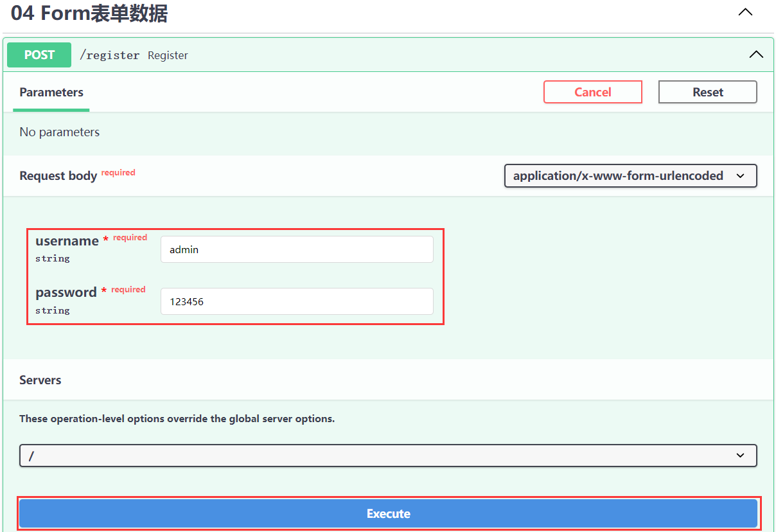The image size is (776, 532).
Task: Open the application/x-www-form-urlencoded content type dropdown
Action: [x=630, y=175]
